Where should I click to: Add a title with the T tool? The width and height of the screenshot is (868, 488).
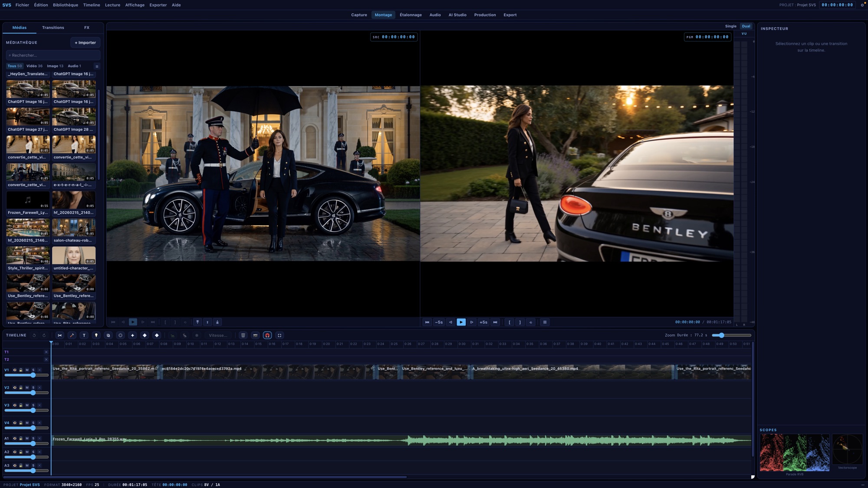[x=84, y=335]
